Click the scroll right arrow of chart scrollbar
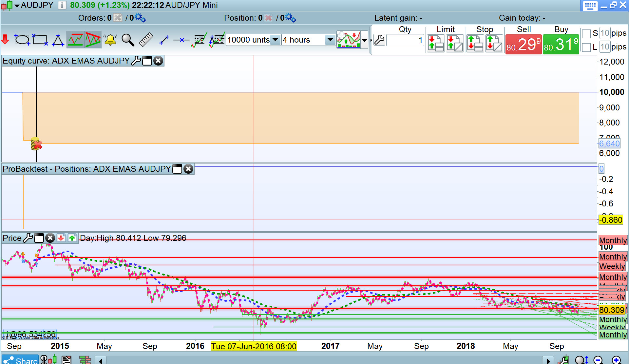This screenshot has height=364, width=629. pyautogui.click(x=548, y=360)
